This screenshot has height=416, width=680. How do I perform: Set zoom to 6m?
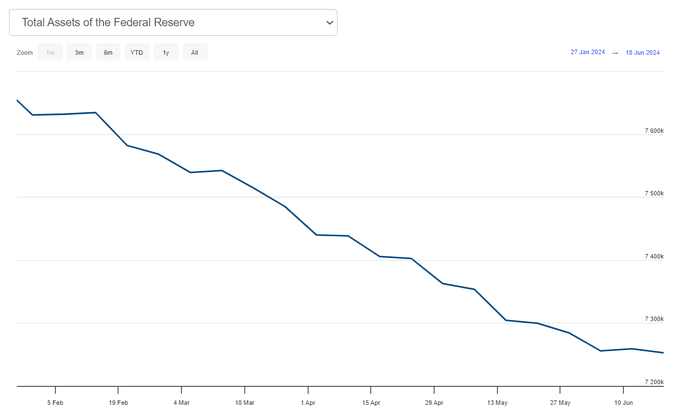pyautogui.click(x=108, y=52)
